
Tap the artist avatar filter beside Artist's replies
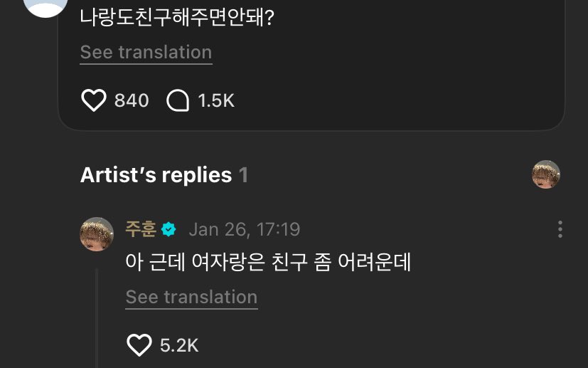click(546, 174)
